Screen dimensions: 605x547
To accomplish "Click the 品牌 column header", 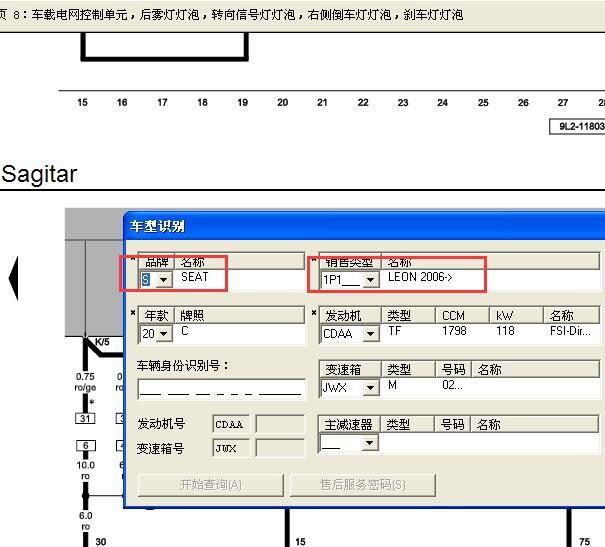I will (x=157, y=262).
